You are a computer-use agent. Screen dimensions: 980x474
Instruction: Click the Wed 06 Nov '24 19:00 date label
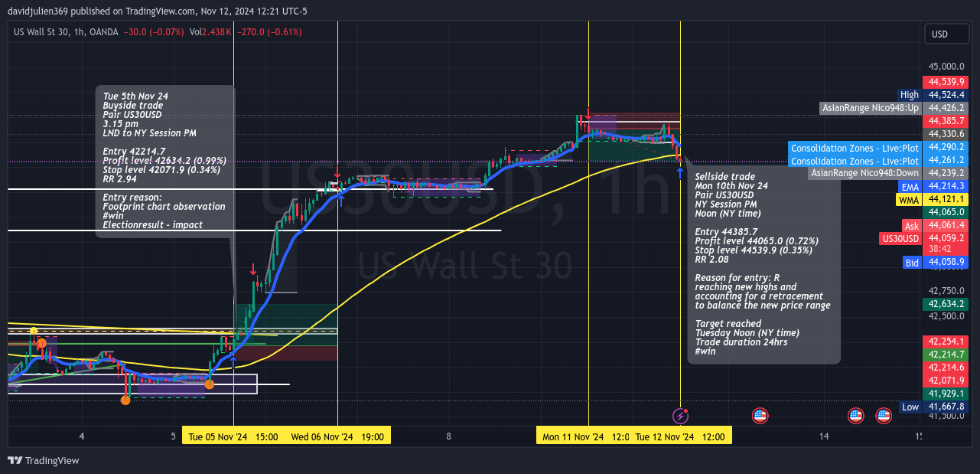point(337,436)
